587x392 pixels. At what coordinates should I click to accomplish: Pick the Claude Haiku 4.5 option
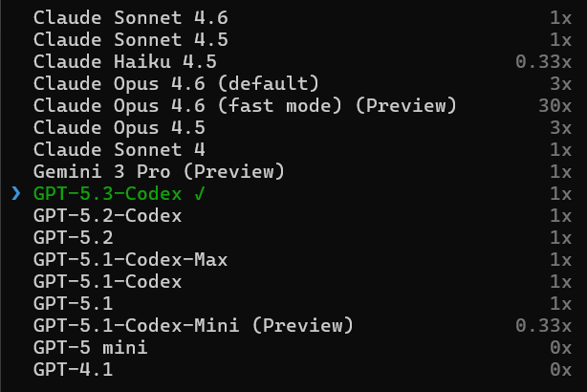[124, 62]
